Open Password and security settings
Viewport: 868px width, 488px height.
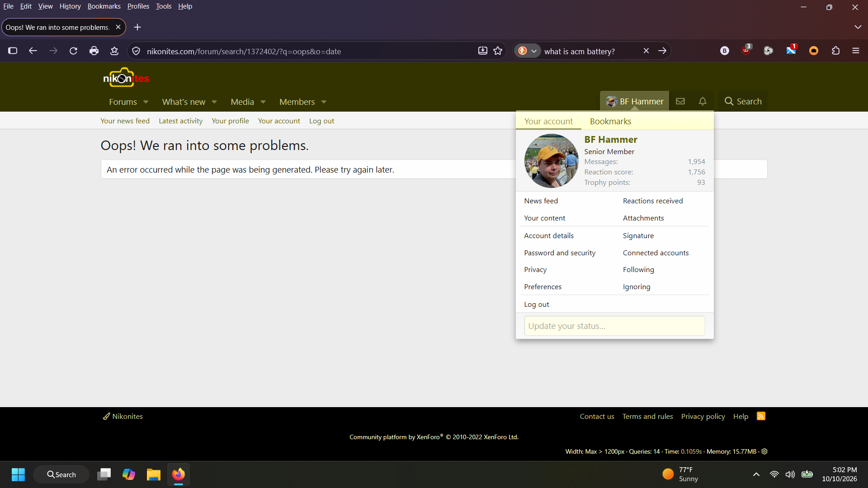coord(560,253)
